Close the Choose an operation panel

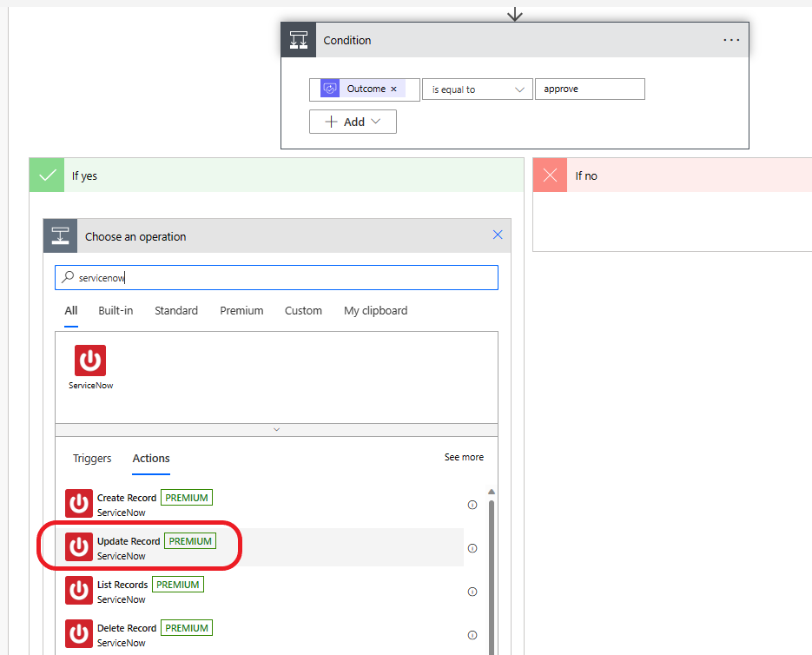coord(498,235)
